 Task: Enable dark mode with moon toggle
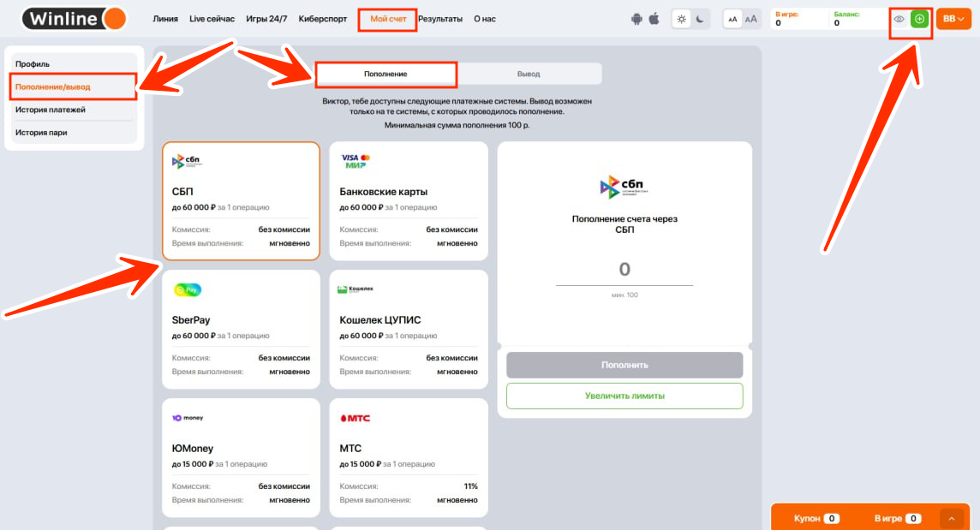pos(700,19)
